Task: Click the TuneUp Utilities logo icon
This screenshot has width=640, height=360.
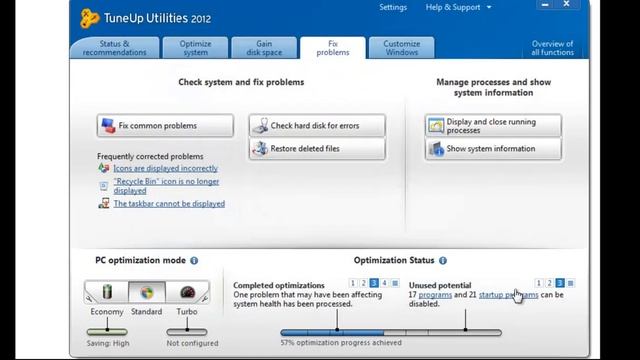Action: (89, 18)
